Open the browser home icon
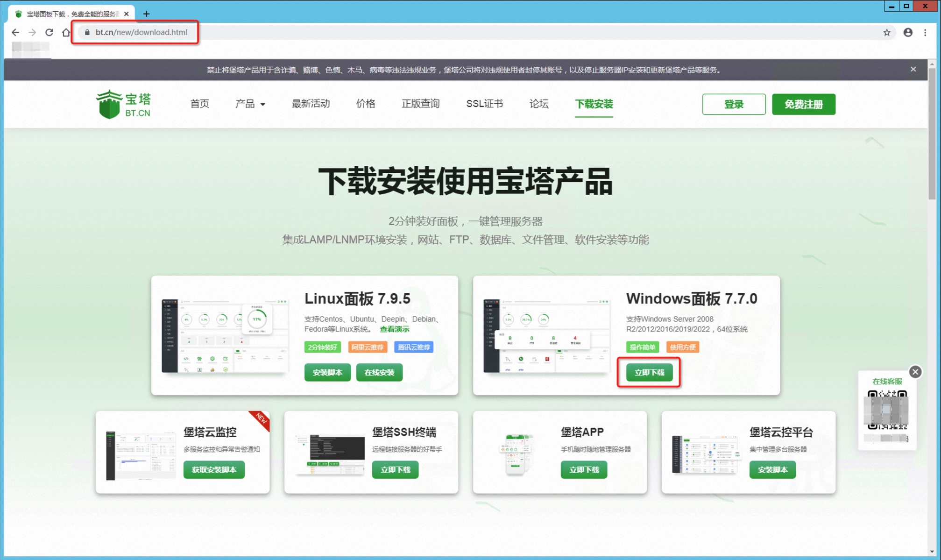This screenshot has height=560, width=941. (x=66, y=32)
